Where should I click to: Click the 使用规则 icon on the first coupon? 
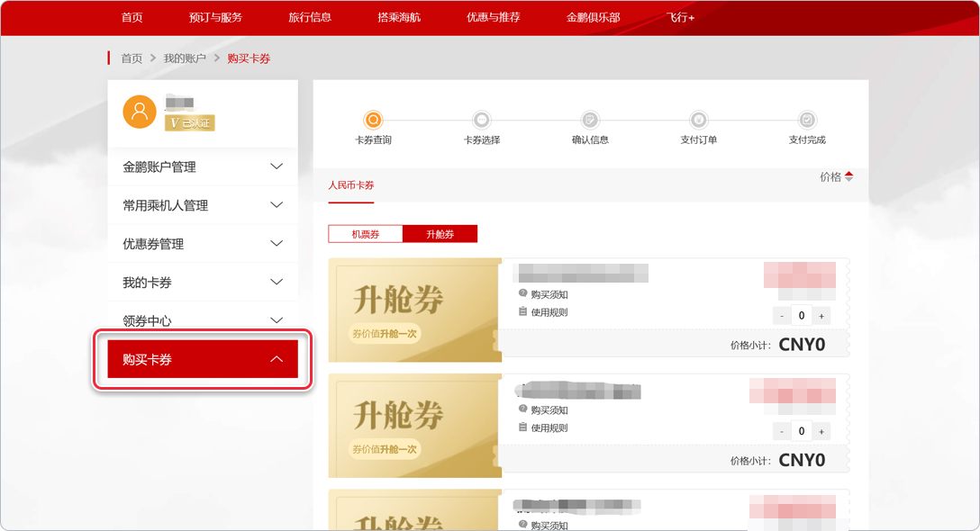pos(522,311)
